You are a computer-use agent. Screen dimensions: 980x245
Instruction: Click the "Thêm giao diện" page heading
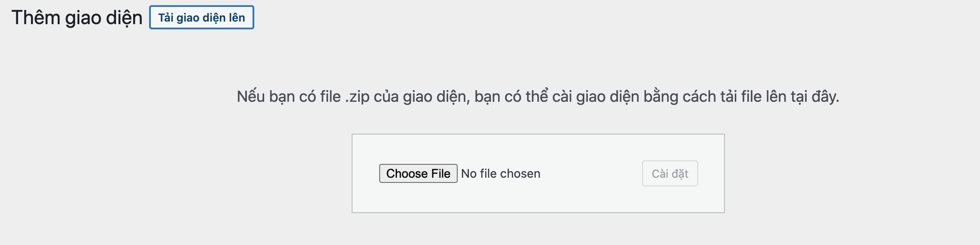tap(77, 18)
